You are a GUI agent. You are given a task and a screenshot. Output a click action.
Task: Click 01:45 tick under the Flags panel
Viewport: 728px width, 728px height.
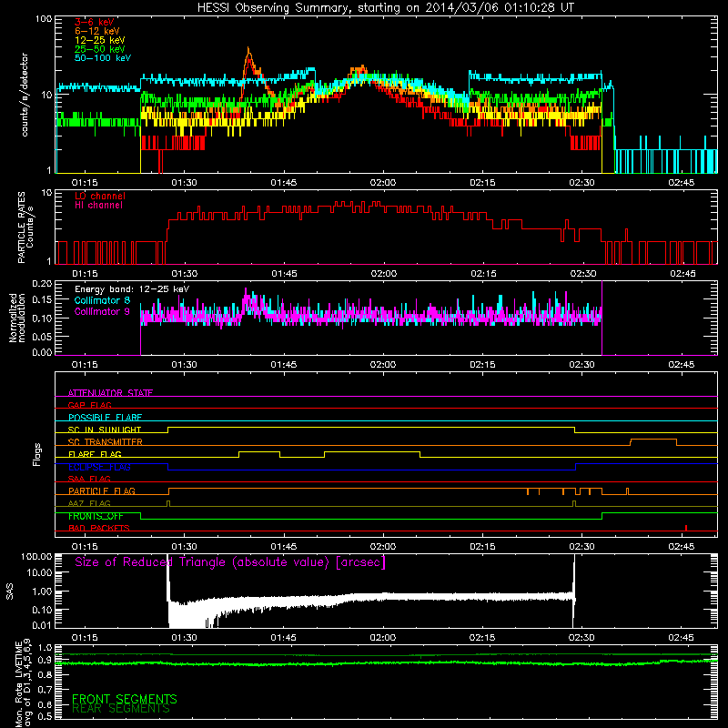click(x=284, y=547)
